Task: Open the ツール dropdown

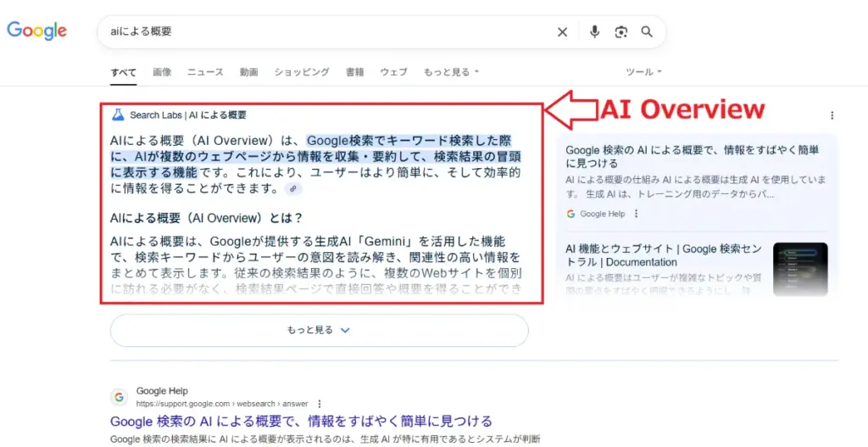Action: click(643, 72)
